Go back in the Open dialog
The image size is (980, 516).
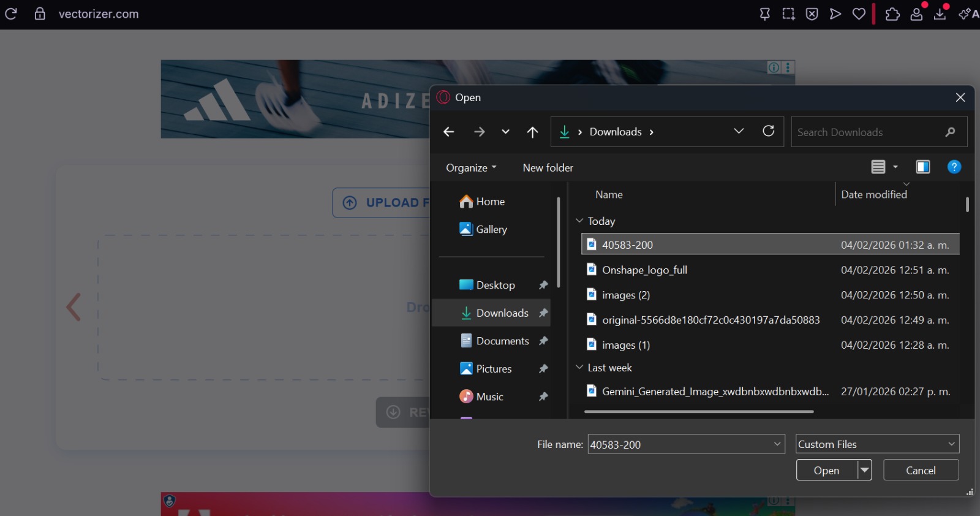(449, 132)
